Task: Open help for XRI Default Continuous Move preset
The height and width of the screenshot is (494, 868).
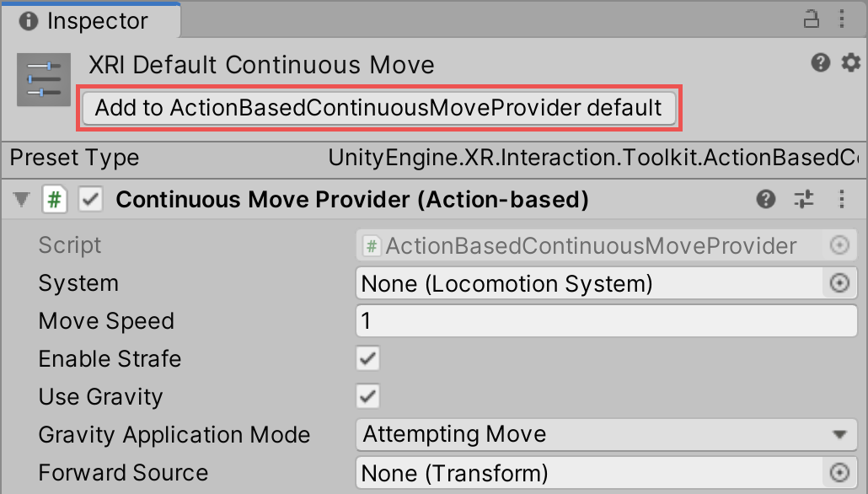Action: pyautogui.click(x=820, y=62)
